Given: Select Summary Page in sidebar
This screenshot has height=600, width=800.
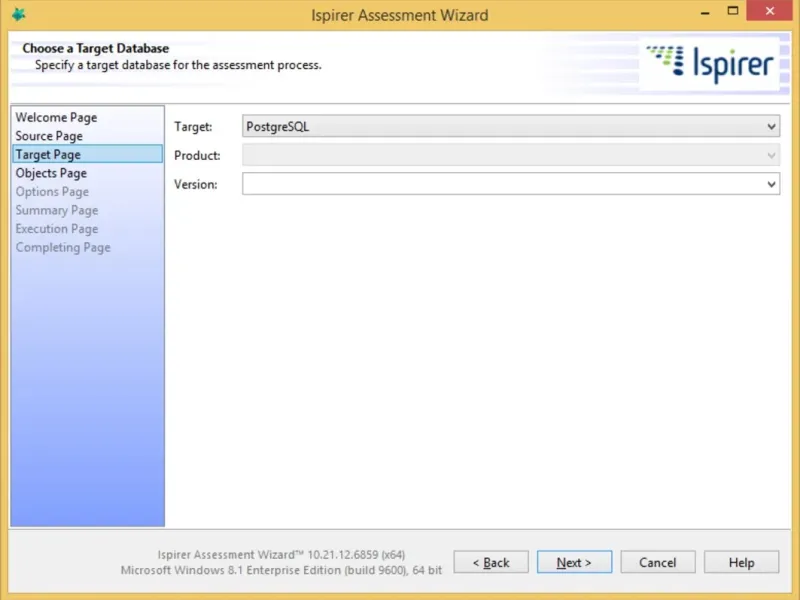Looking at the screenshot, I should click(x=57, y=210).
